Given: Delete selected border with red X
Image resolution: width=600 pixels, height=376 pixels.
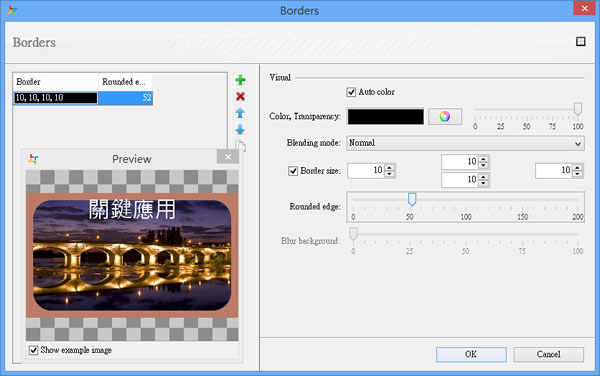Looking at the screenshot, I should pyautogui.click(x=240, y=96).
